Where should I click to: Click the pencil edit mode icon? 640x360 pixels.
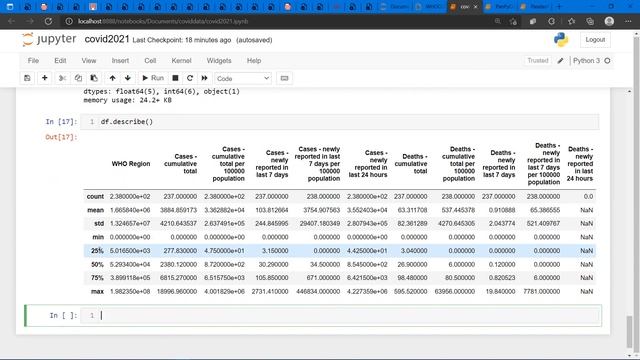[560, 60]
